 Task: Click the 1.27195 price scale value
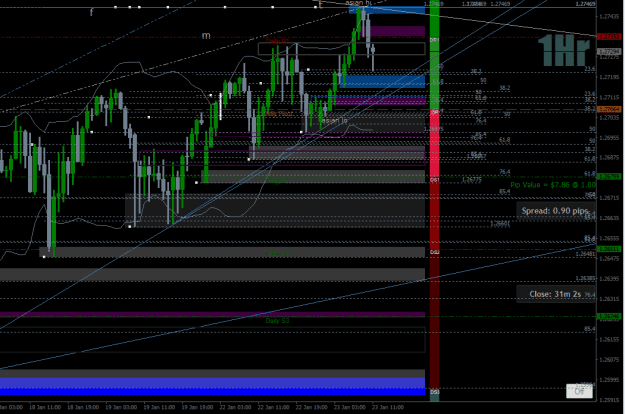click(x=609, y=77)
